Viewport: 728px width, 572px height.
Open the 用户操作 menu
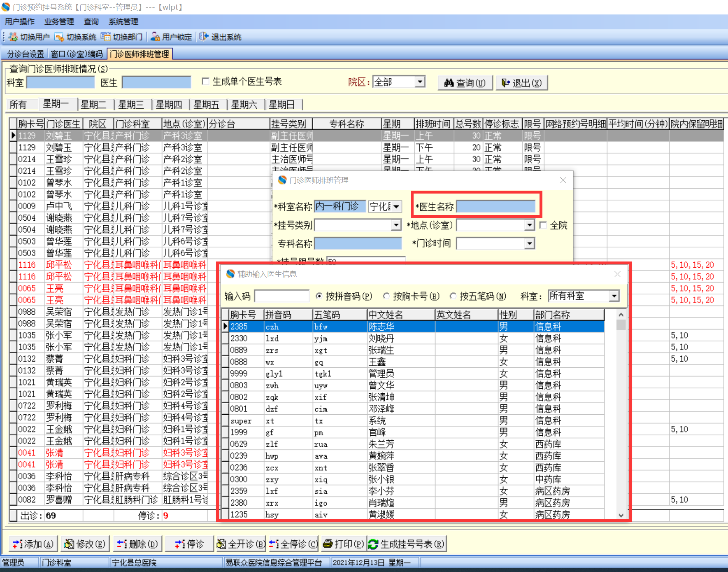point(20,21)
